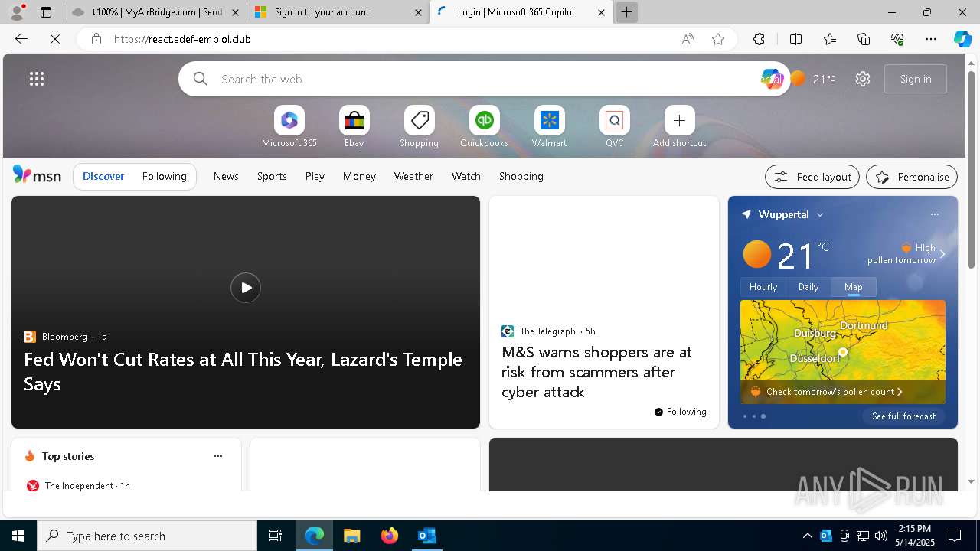Open the Edge Copilot sidebar icon
The image size is (980, 551).
(x=962, y=39)
